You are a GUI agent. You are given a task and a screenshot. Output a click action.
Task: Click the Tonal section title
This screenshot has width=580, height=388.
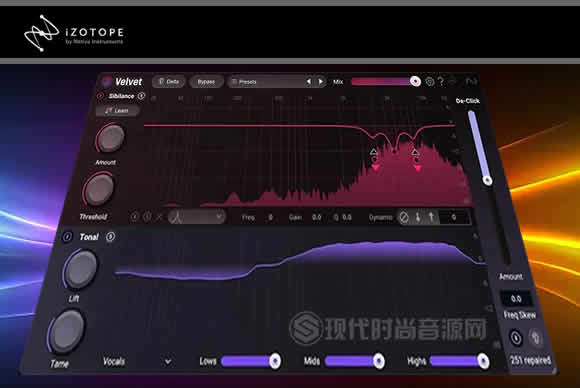[89, 237]
